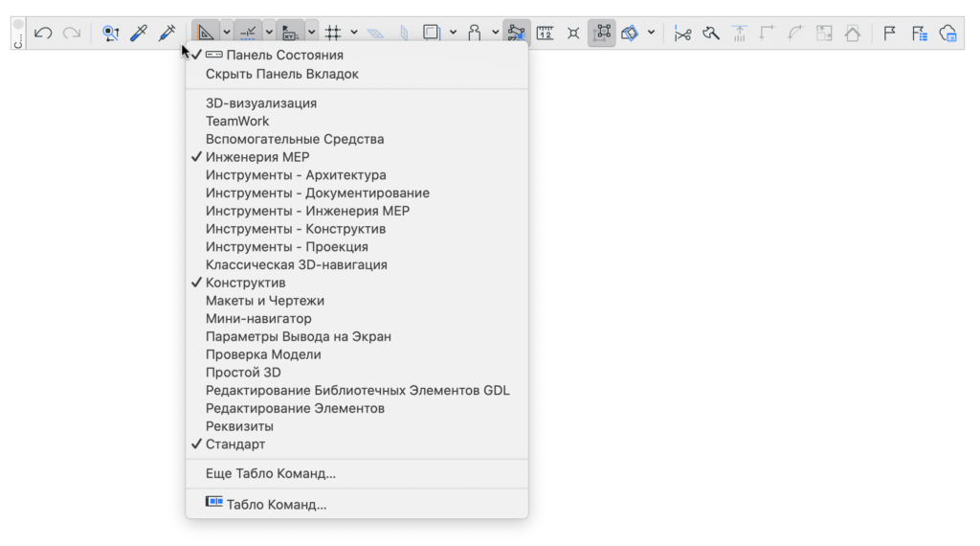This screenshot has height=546, width=980.
Task: Click the flag icon in the toolbar
Action: tap(889, 34)
